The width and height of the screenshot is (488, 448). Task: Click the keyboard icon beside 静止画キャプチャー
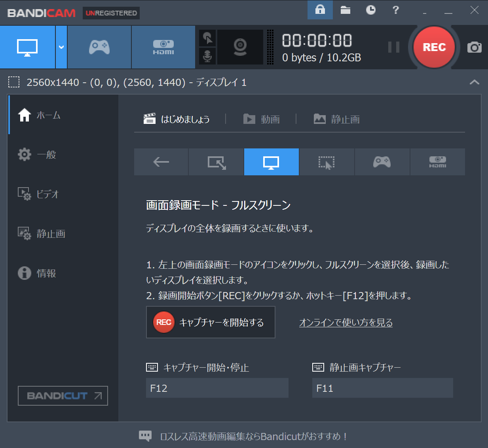point(318,367)
